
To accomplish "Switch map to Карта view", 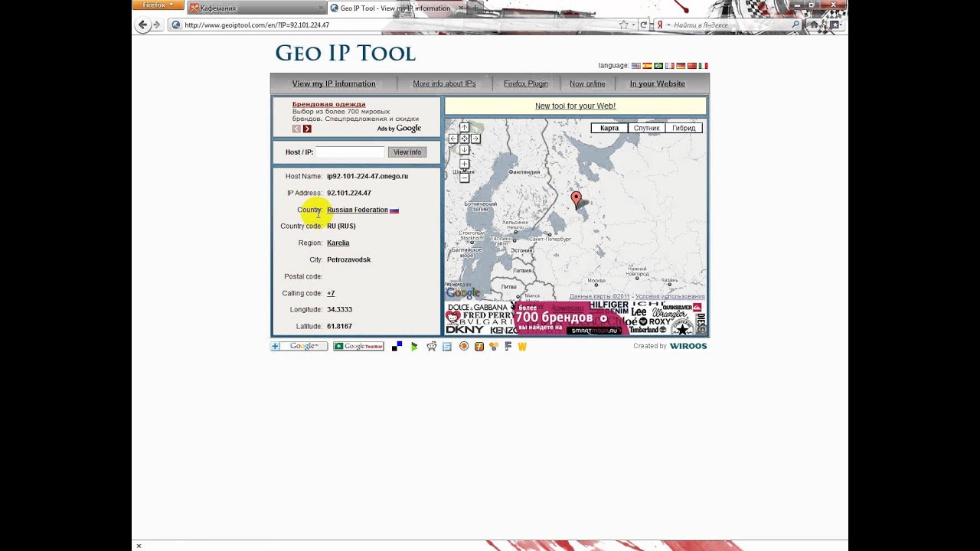I will pyautogui.click(x=609, y=128).
